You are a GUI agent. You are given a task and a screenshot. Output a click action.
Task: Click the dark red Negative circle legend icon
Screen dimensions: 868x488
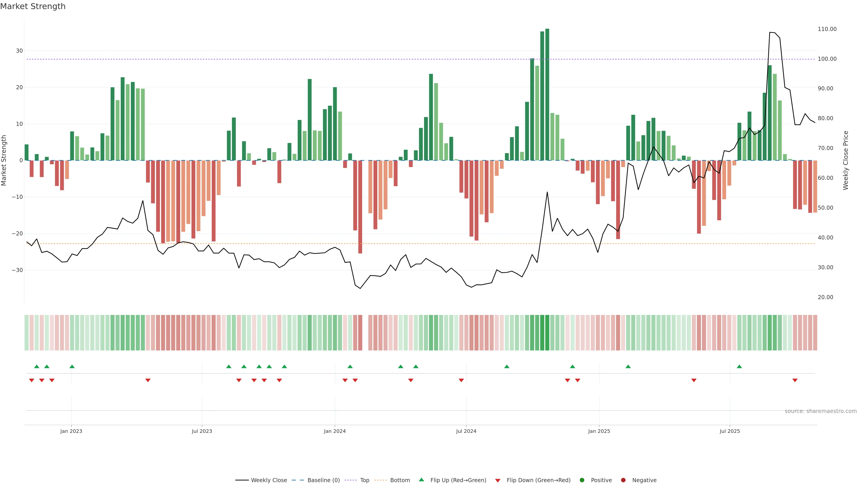click(623, 480)
